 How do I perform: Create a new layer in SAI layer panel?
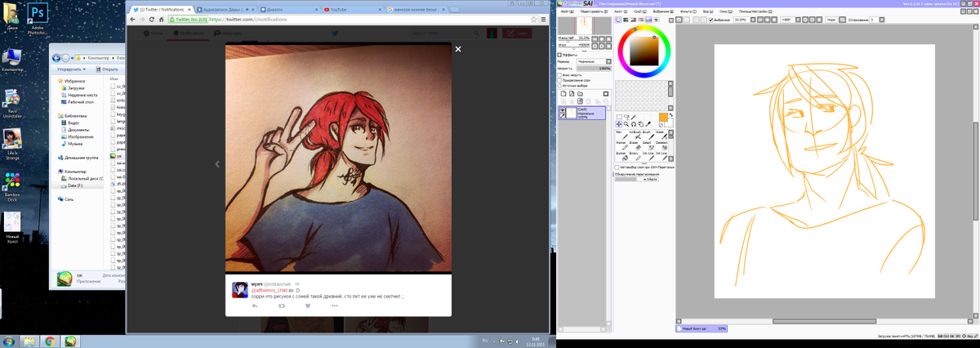pos(563,93)
